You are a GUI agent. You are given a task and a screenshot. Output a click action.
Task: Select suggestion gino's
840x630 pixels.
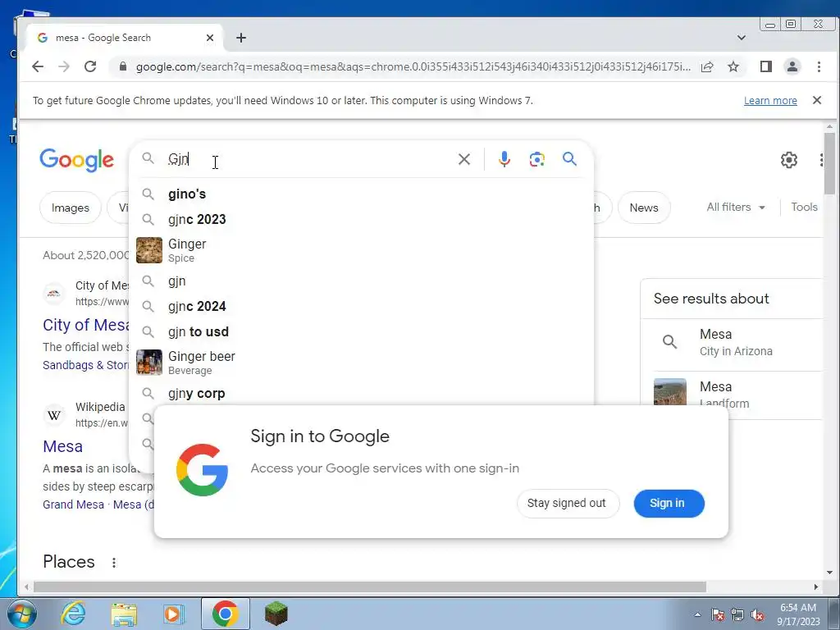(362, 194)
